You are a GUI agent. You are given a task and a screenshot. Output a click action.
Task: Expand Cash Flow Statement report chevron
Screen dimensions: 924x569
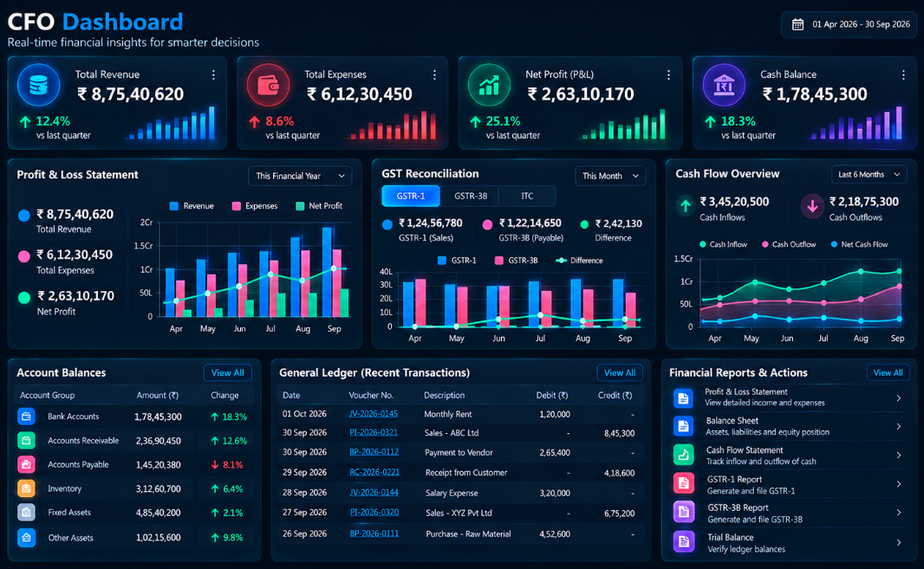pyautogui.click(x=899, y=456)
